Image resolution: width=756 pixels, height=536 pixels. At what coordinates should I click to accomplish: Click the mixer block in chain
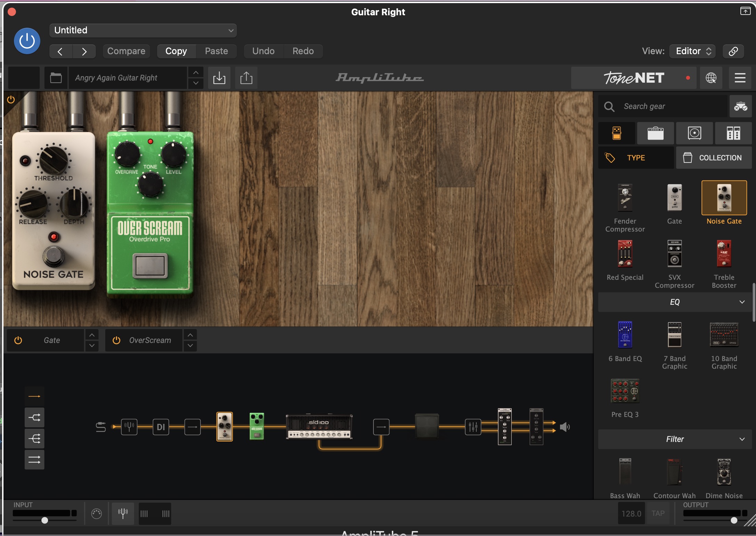[x=473, y=427]
